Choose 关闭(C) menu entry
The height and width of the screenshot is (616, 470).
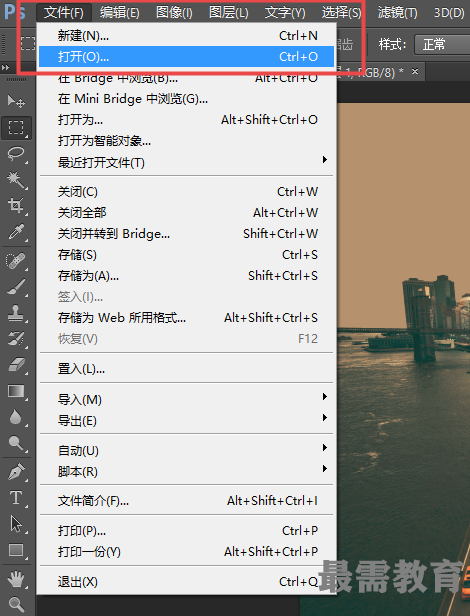(x=185, y=191)
